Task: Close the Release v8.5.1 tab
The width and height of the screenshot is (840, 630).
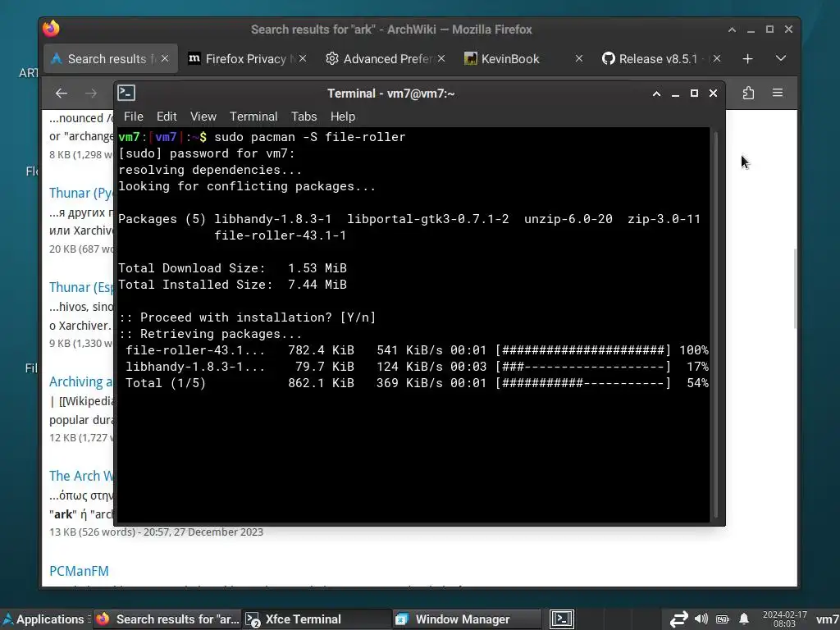Action: click(x=717, y=58)
